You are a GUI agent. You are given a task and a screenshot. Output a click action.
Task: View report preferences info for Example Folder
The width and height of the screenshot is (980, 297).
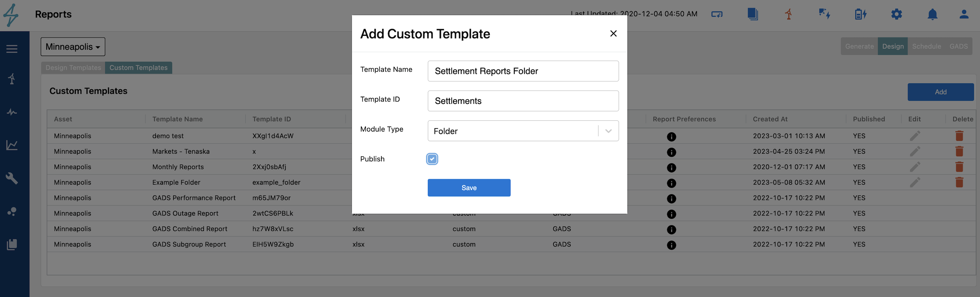671,183
